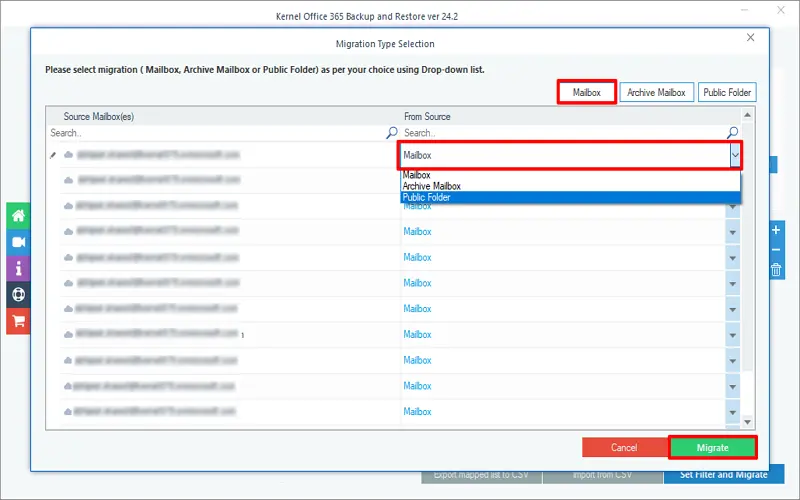Click the Archive Mailbox button at top
Viewport: 800px width, 500px height.
pyautogui.click(x=657, y=92)
